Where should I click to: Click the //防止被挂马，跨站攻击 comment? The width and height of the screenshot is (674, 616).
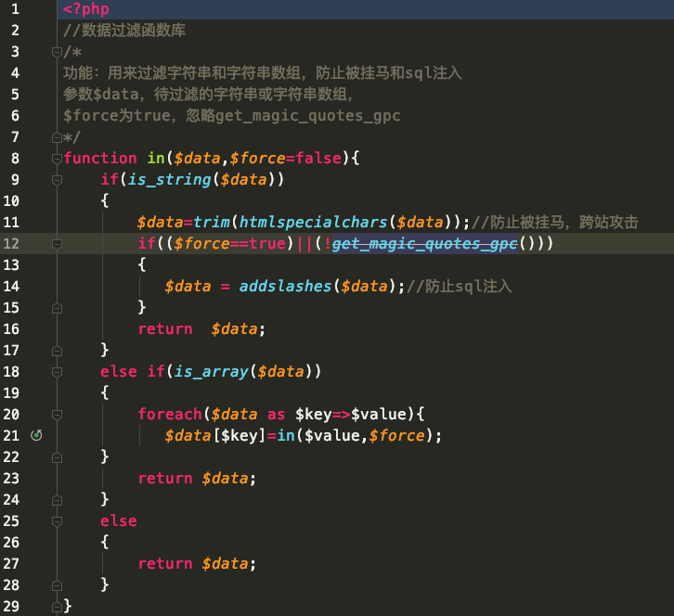click(x=555, y=222)
